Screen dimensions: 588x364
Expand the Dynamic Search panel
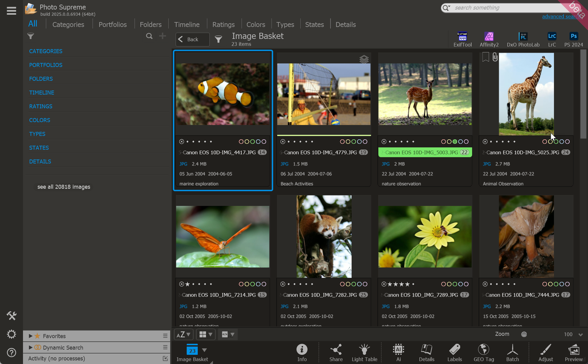click(x=30, y=347)
